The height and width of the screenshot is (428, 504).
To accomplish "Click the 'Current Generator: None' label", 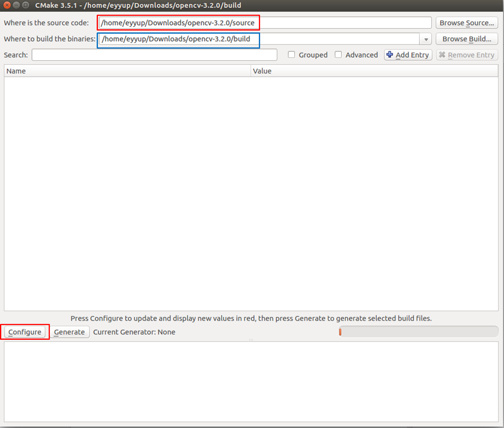I will (x=134, y=332).
